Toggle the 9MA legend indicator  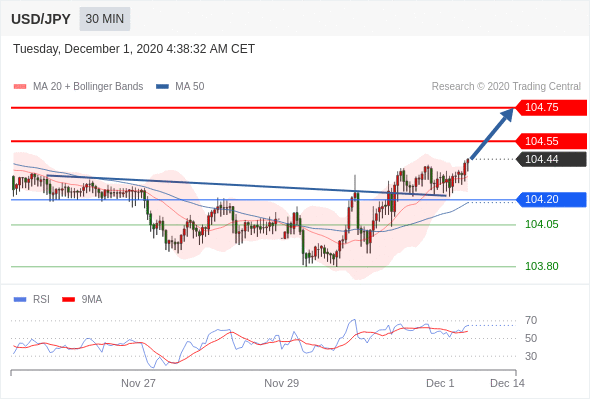(68, 300)
